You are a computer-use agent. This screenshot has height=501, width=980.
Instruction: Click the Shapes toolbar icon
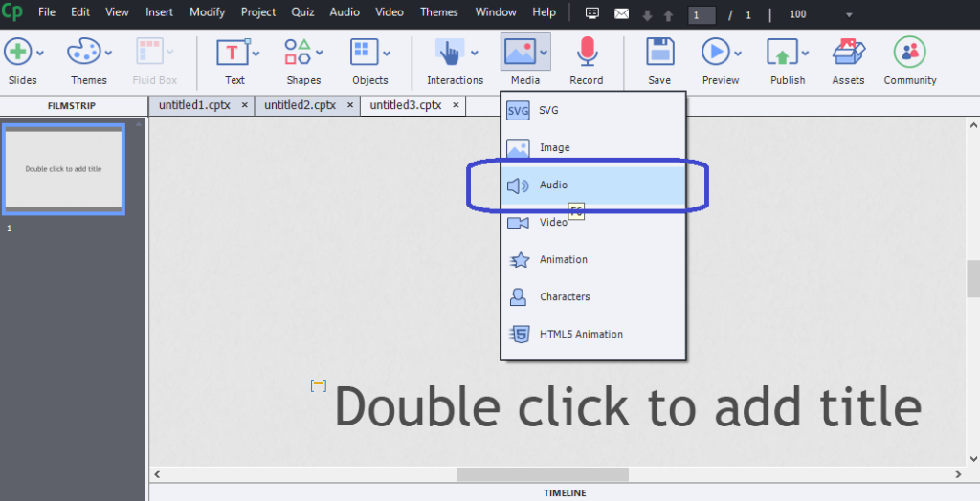pos(298,52)
